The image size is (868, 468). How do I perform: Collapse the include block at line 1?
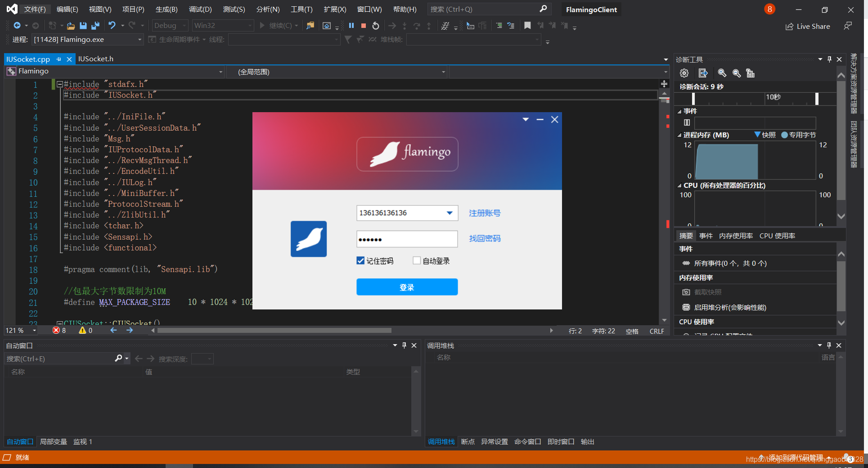click(x=59, y=84)
